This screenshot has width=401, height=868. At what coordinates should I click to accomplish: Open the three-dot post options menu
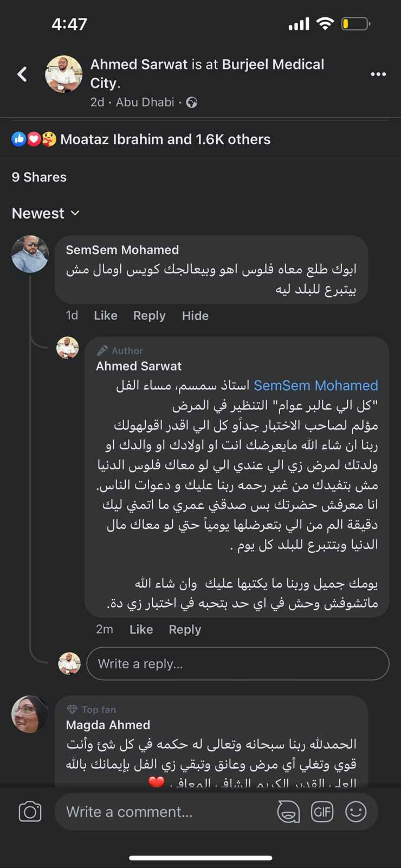pyautogui.click(x=378, y=74)
